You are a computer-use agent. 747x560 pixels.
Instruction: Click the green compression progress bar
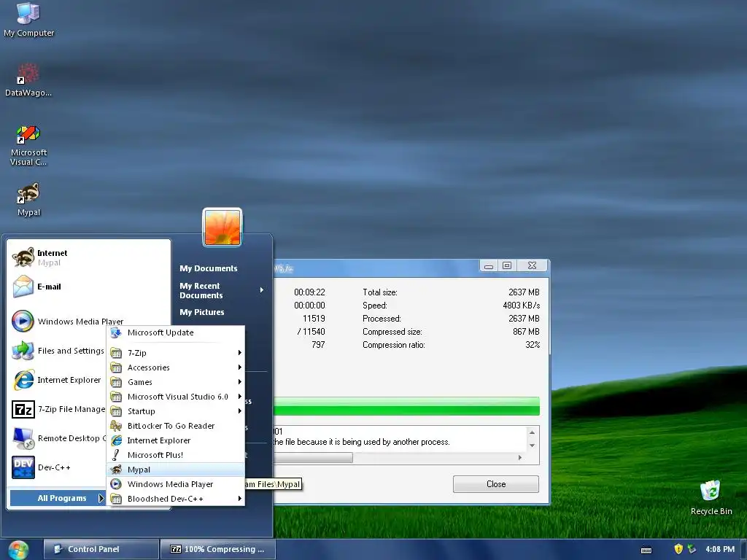tap(406, 406)
